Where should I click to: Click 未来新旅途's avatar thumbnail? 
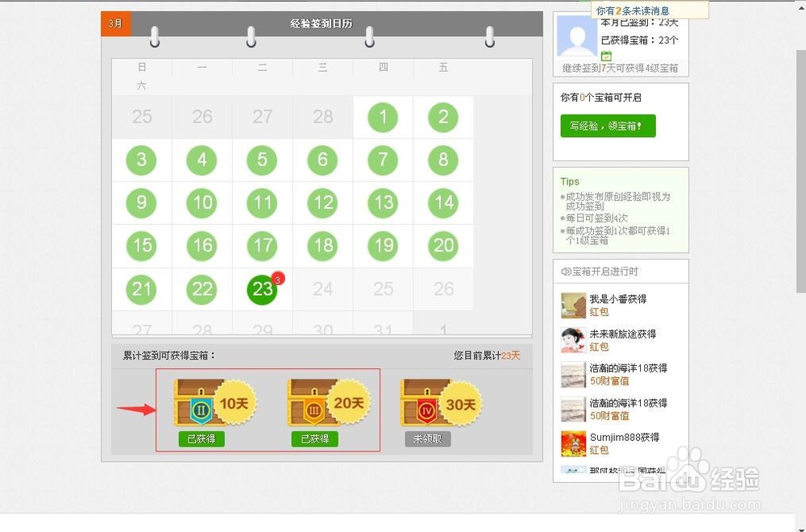click(x=572, y=339)
